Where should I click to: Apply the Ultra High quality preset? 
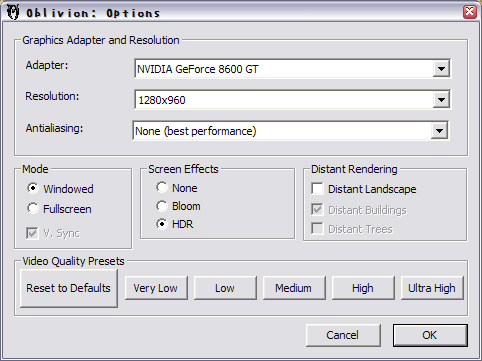click(x=432, y=288)
